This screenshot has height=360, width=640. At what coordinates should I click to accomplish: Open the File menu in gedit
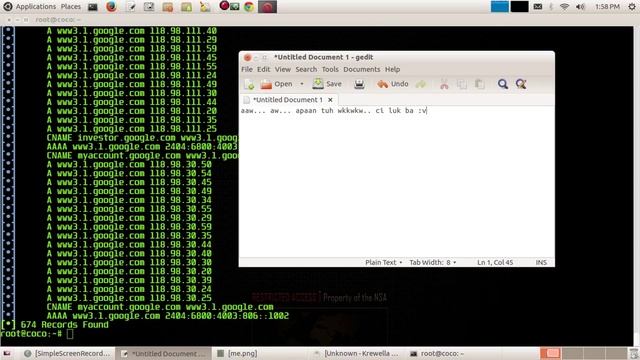pyautogui.click(x=247, y=69)
